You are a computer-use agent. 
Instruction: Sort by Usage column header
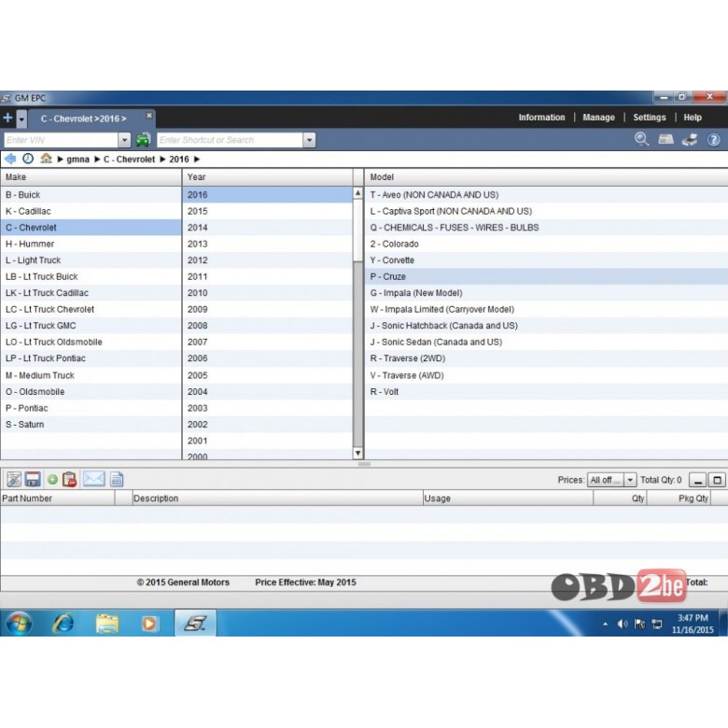508,498
